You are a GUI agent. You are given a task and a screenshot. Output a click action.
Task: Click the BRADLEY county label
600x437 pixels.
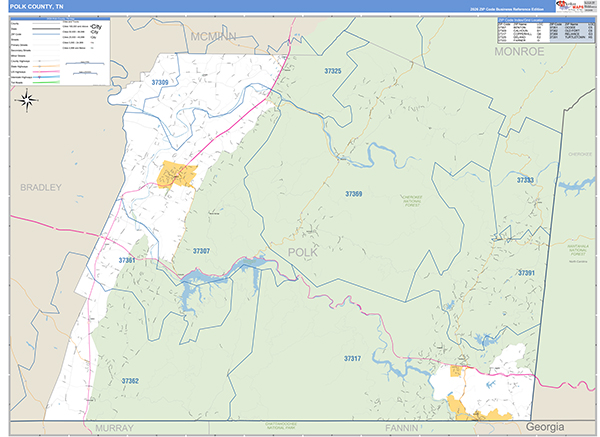pos(41,188)
